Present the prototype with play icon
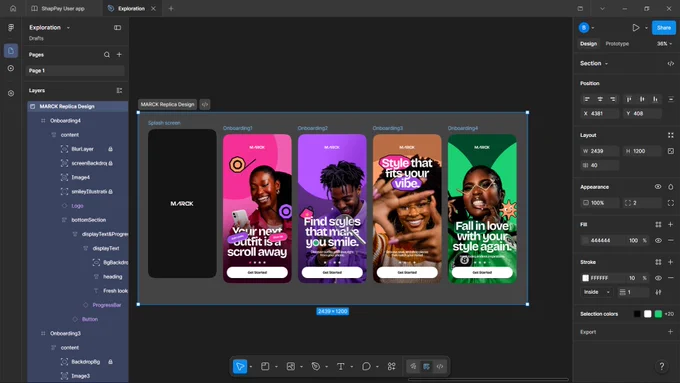The image size is (680, 383). pos(635,28)
